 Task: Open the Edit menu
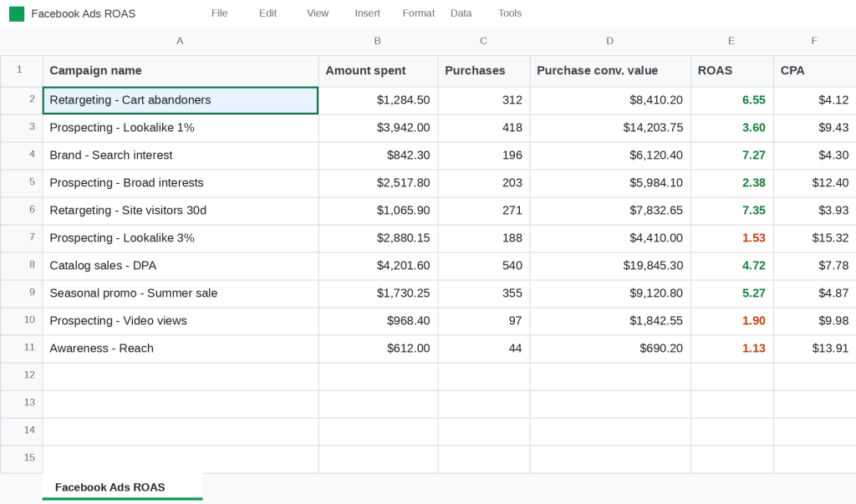267,13
